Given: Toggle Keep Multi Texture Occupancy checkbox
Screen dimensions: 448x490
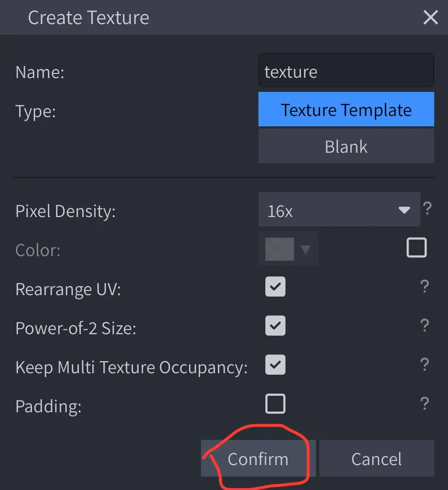Looking at the screenshot, I should [275, 365].
